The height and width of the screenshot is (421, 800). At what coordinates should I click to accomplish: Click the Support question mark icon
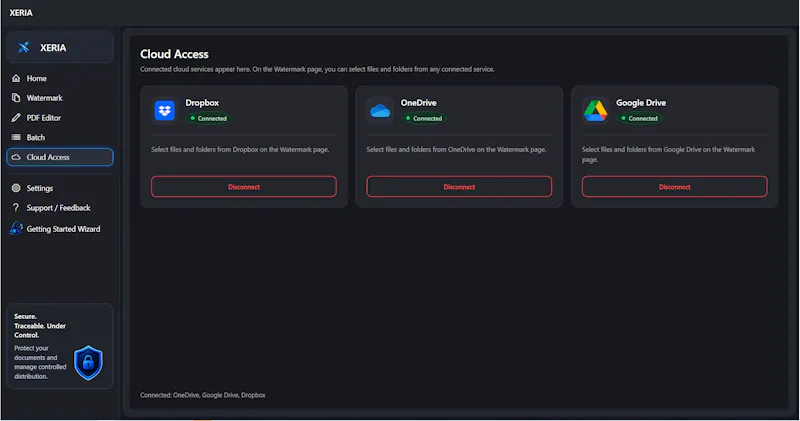pyautogui.click(x=16, y=208)
